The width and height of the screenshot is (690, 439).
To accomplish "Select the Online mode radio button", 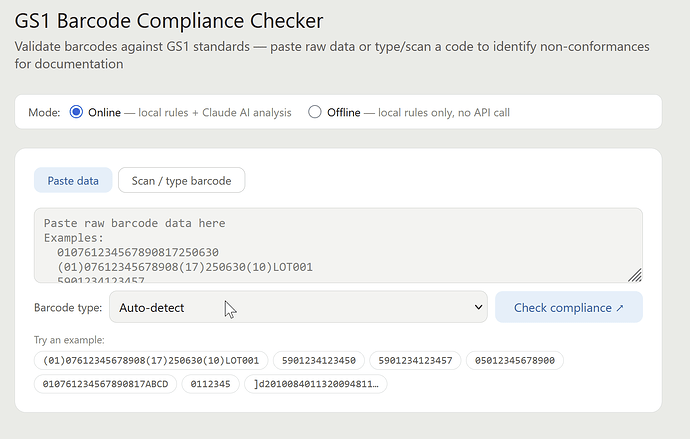I will tap(76, 112).
